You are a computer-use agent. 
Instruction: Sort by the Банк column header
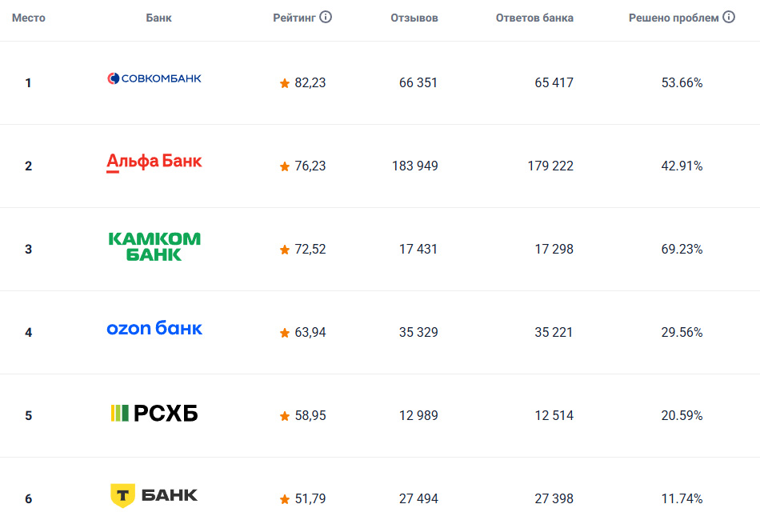click(159, 18)
